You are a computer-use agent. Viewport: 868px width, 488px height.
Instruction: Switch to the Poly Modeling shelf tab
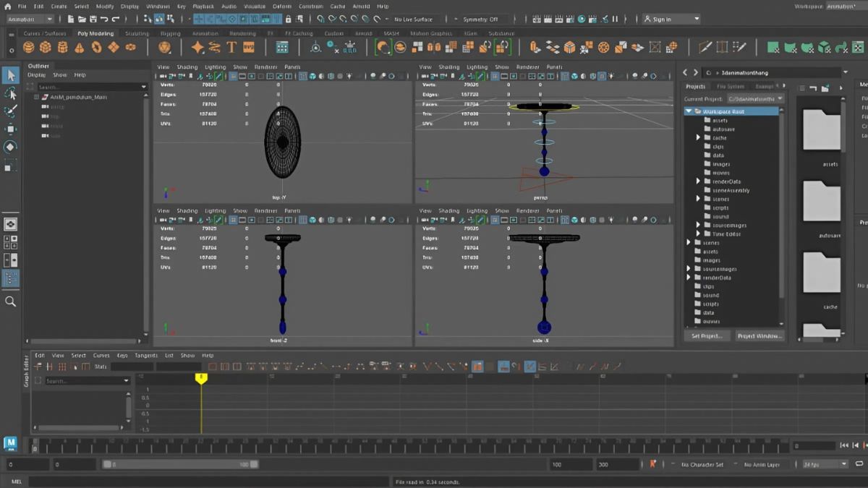(x=95, y=33)
